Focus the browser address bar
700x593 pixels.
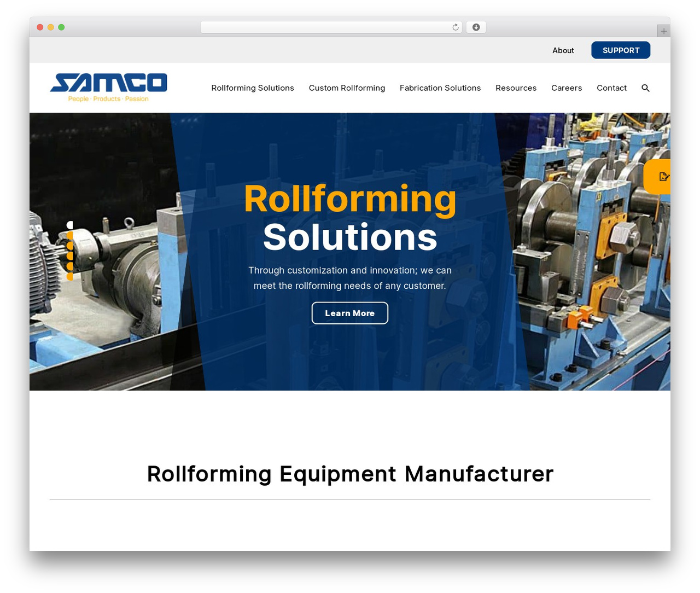(331, 27)
